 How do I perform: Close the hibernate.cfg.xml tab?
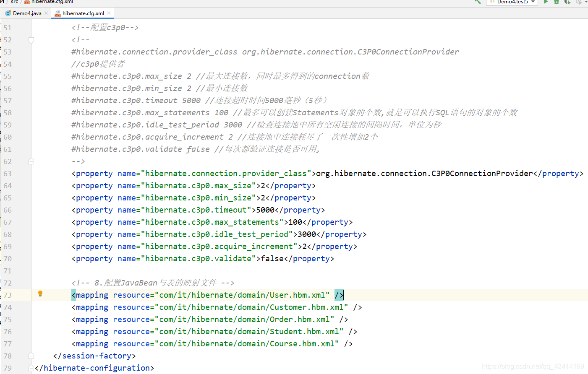[109, 13]
